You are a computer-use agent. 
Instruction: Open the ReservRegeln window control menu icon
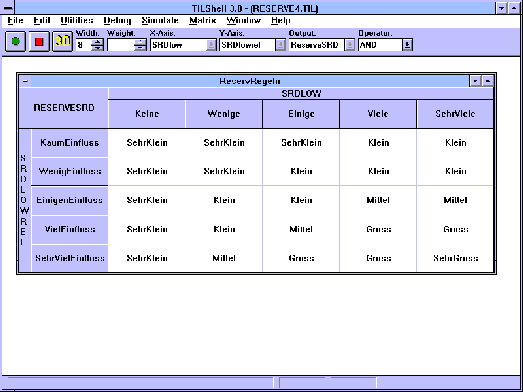25,81
